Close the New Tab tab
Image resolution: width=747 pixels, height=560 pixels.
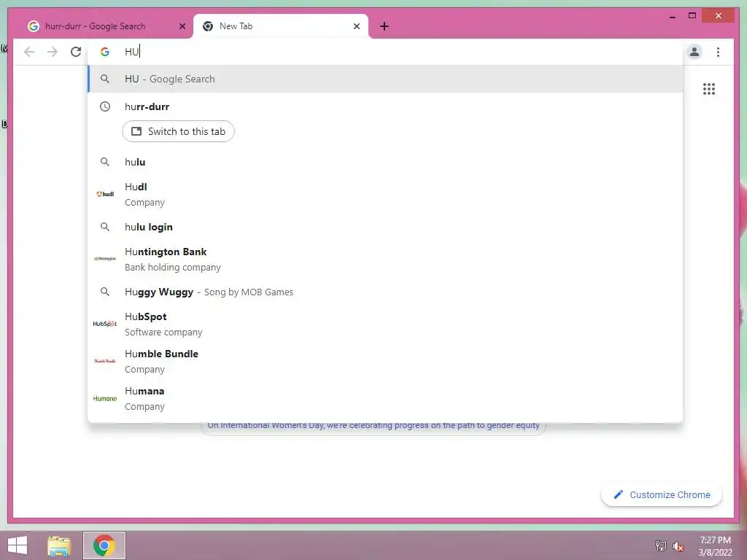coord(356,26)
